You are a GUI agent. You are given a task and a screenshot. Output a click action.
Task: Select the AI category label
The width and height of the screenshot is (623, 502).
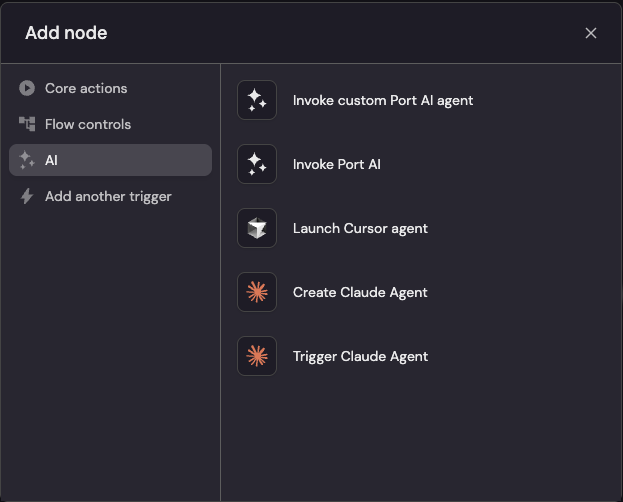click(51, 160)
